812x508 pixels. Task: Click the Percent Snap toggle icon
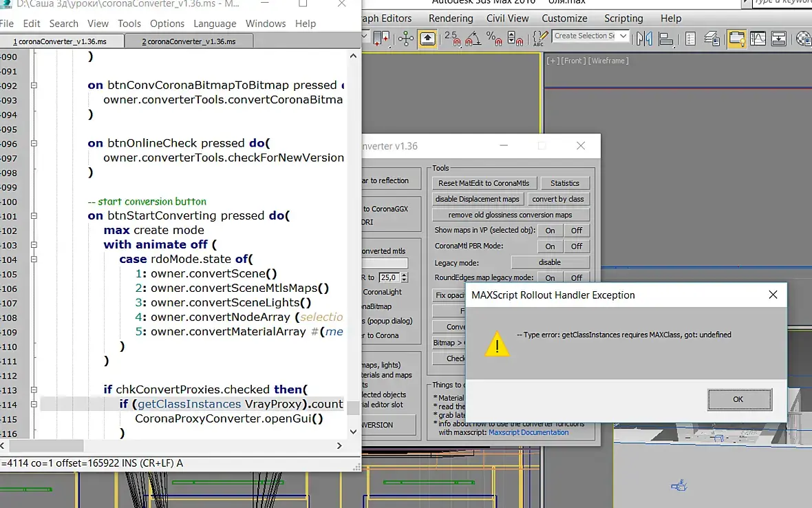pos(494,39)
